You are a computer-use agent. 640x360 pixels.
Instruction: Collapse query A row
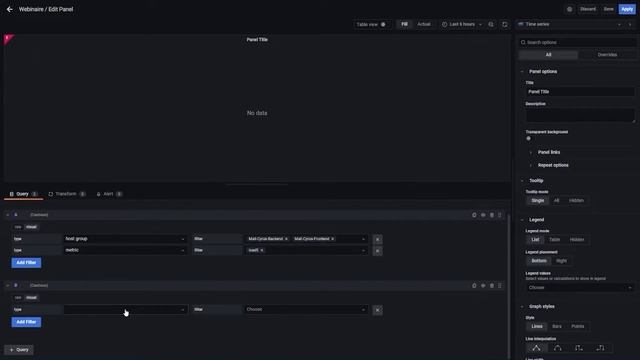pos(7,215)
